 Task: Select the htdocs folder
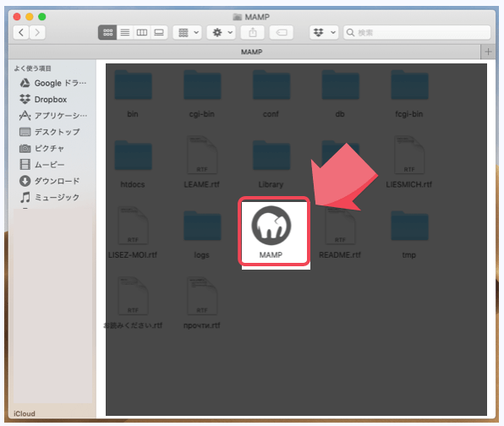pyautogui.click(x=133, y=164)
